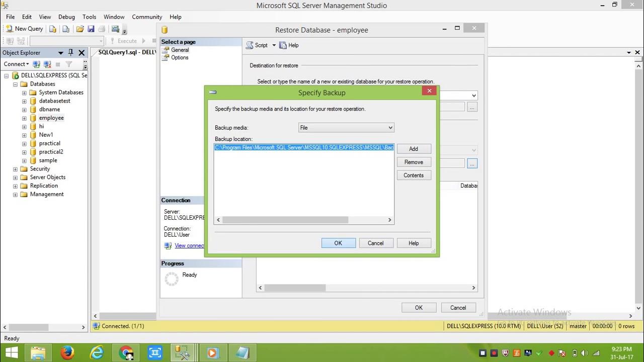Image resolution: width=644 pixels, height=362 pixels.
Task: Click the Database Engine Query icon
Action: point(52,29)
